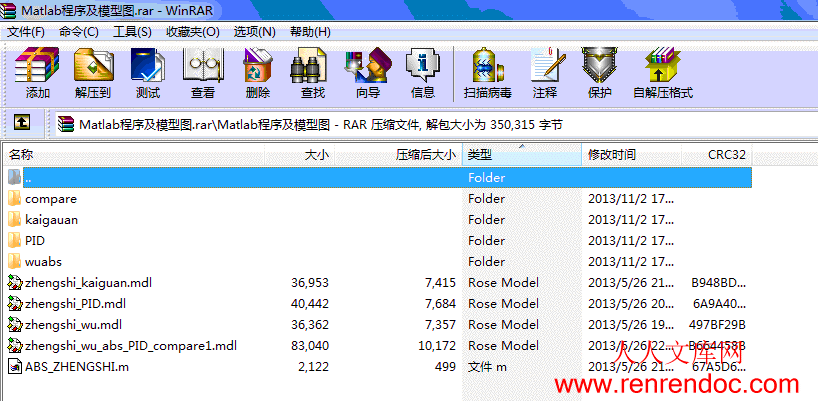Viewport: 818px width, 401px height.
Task: Click the size value 40,442
Action: click(310, 303)
